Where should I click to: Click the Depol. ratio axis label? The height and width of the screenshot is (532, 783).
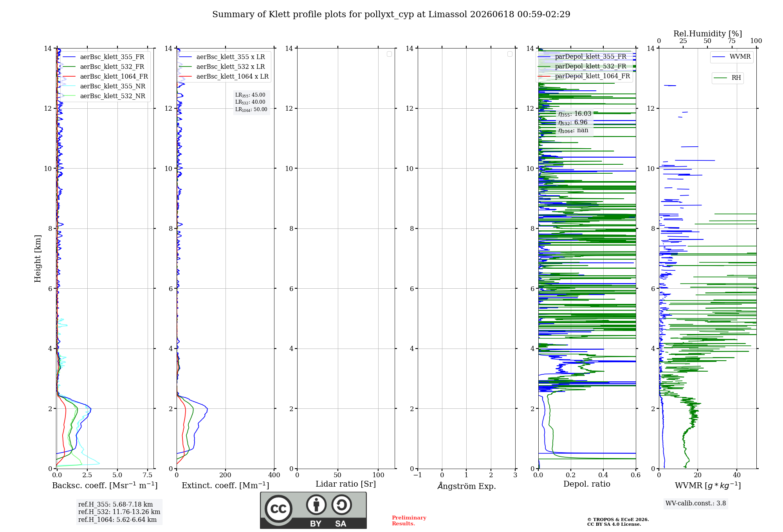[587, 484]
